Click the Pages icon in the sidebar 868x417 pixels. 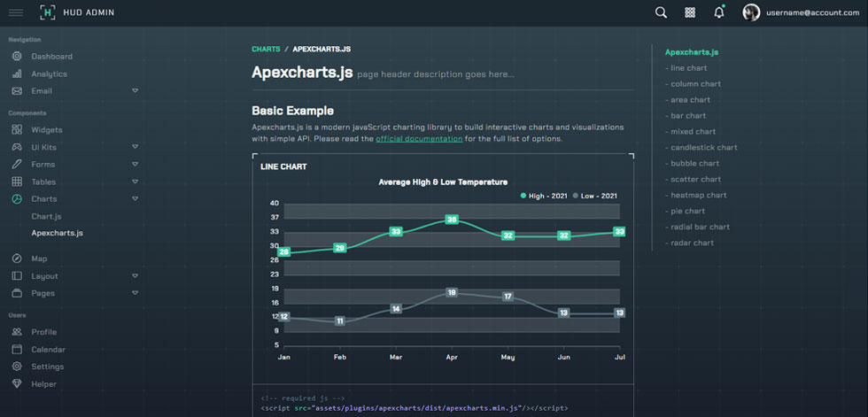pyautogui.click(x=17, y=292)
